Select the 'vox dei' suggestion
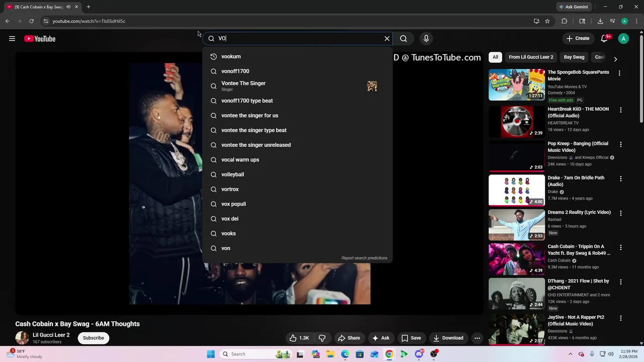 point(297,219)
